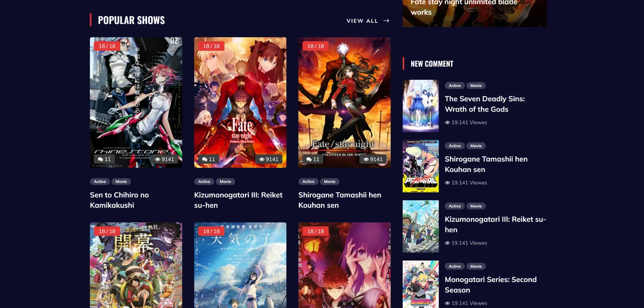Image resolution: width=644 pixels, height=308 pixels.
Task: Select Active tag above Kizumonogatari III popular title
Action: (204, 182)
